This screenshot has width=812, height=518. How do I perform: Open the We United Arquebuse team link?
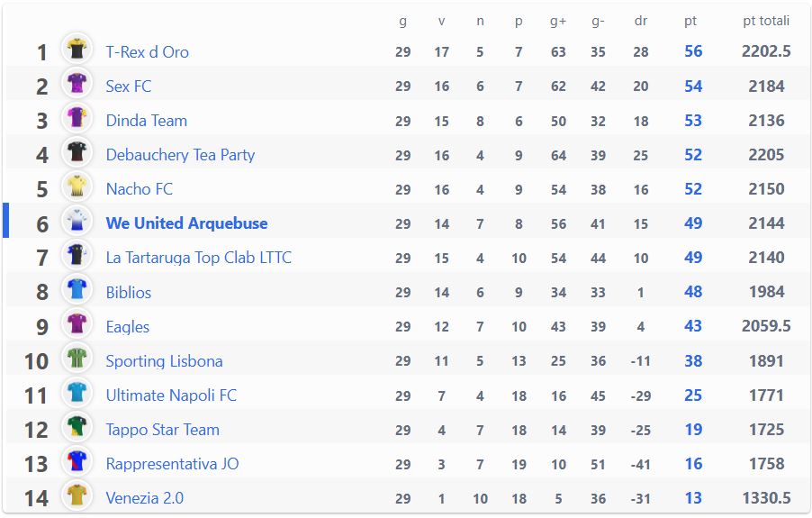tap(186, 223)
